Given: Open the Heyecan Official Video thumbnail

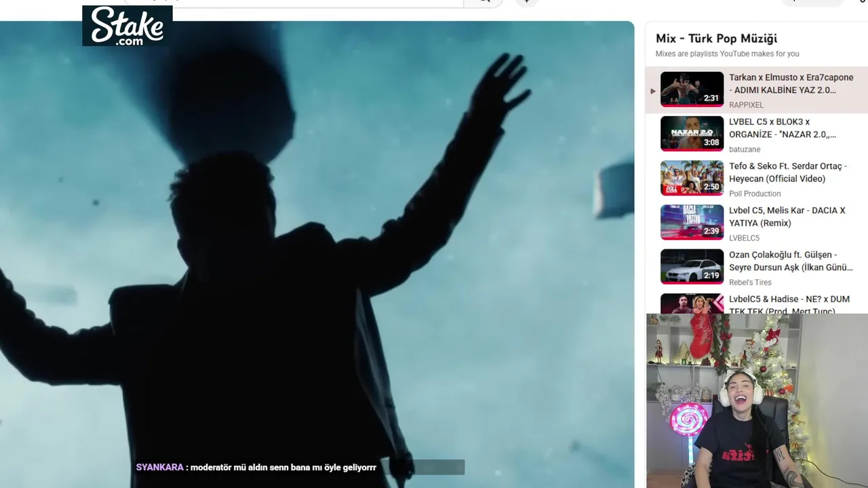Looking at the screenshot, I should tap(692, 178).
